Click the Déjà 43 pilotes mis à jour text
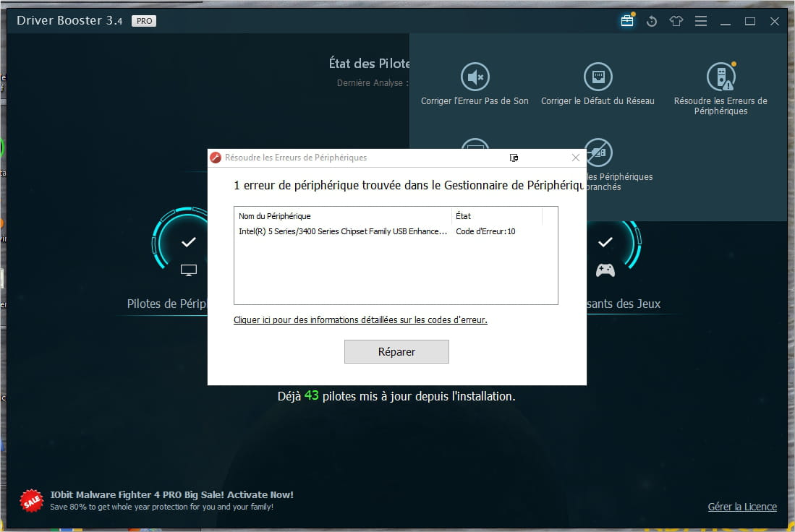 (396, 396)
